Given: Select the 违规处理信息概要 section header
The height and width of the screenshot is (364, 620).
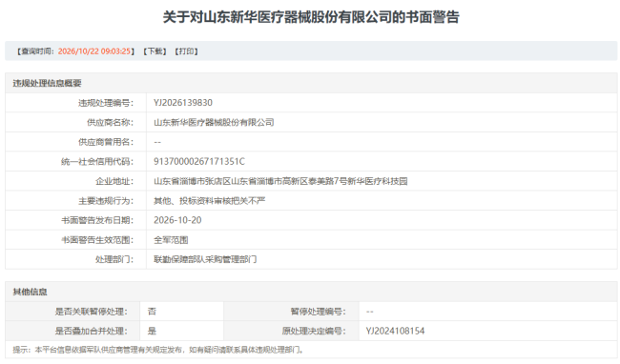Looking at the screenshot, I should coord(47,83).
